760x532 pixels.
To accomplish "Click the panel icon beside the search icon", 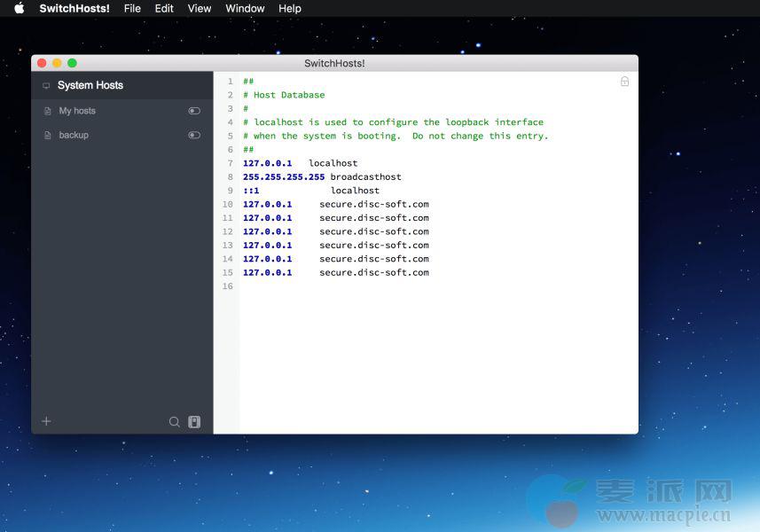I will coord(194,422).
